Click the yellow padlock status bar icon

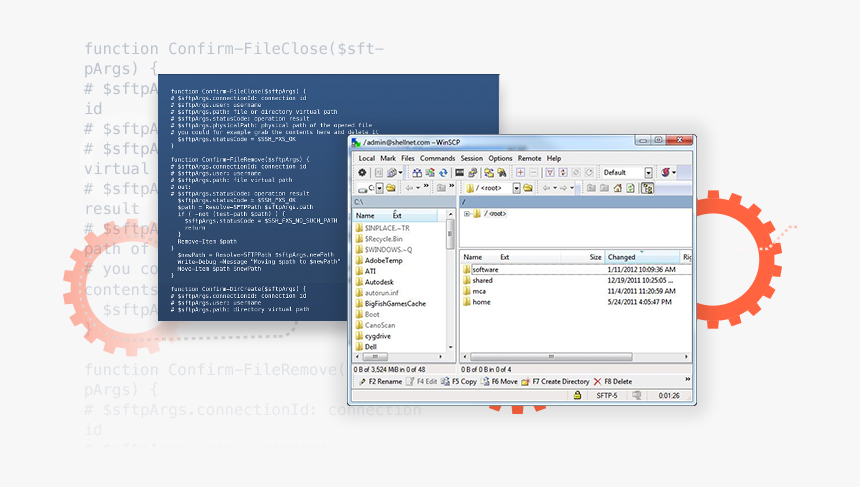click(x=577, y=395)
